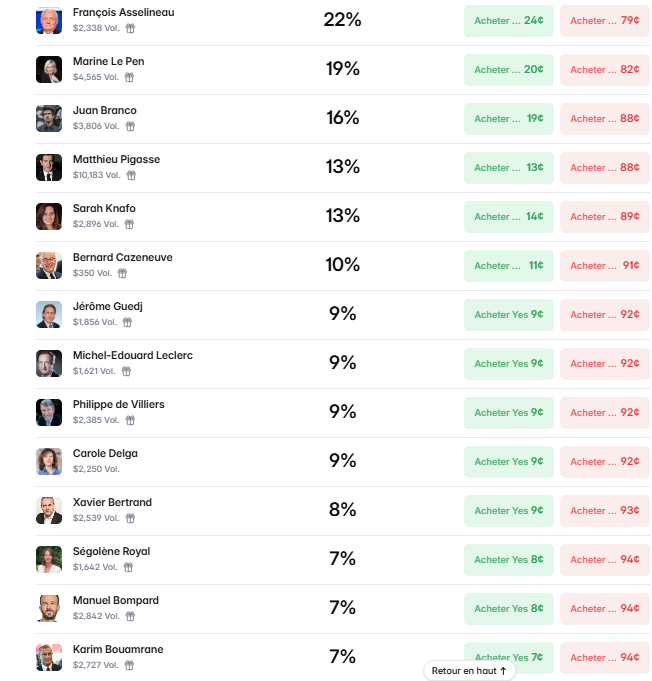Click red Acheter 91¢ button for Bernard Cazeneuve
This screenshot has height=681, width=652.
[605, 266]
